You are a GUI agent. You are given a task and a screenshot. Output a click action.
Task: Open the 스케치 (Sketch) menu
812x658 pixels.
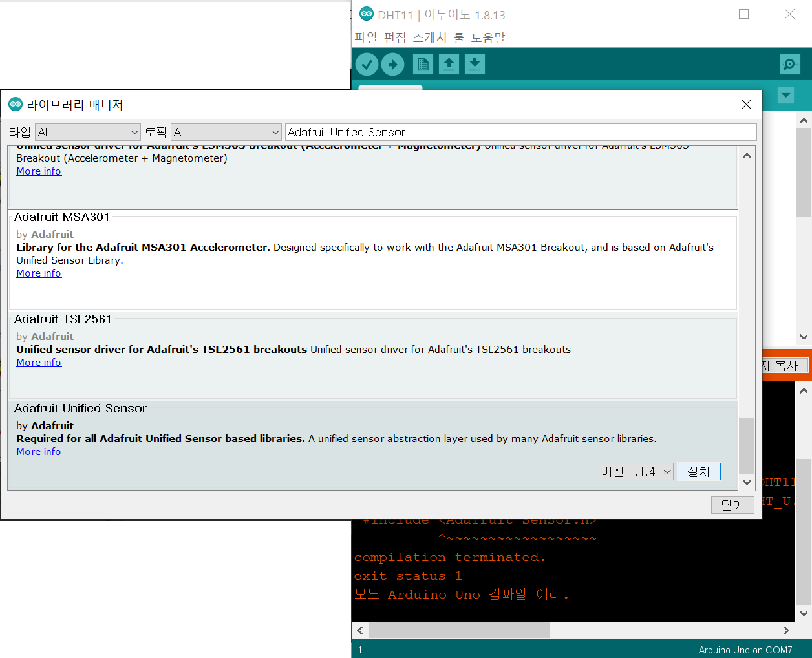pyautogui.click(x=430, y=38)
